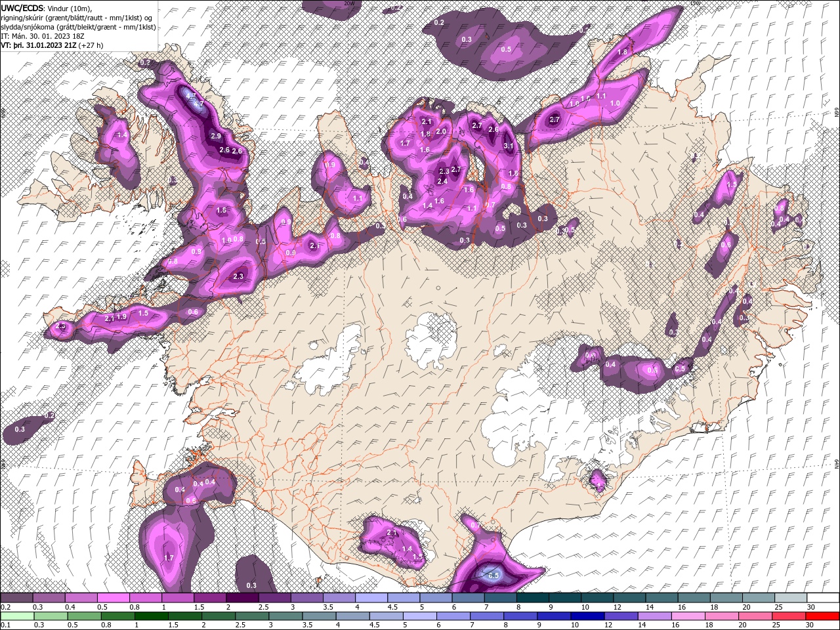Click the slate blue 6–7 snow legend swatch
The width and height of the screenshot is (840, 630).
(468, 598)
